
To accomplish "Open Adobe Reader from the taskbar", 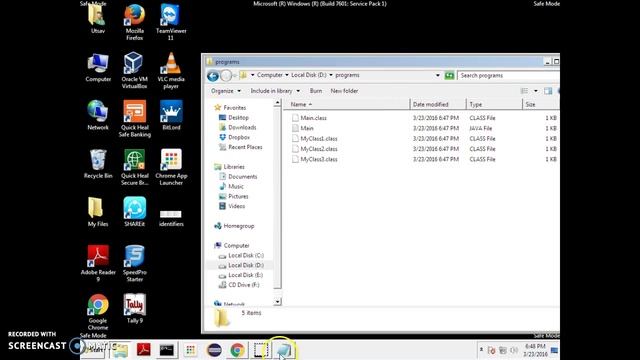I will point(143,350).
